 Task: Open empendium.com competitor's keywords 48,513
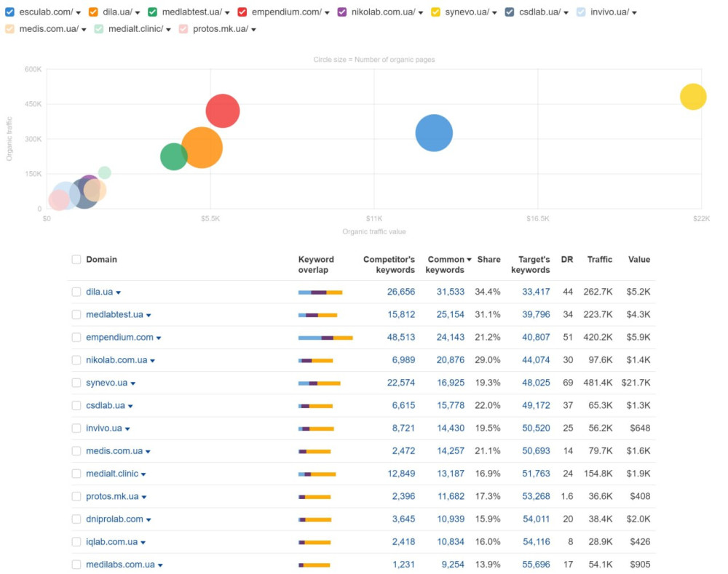tap(401, 338)
